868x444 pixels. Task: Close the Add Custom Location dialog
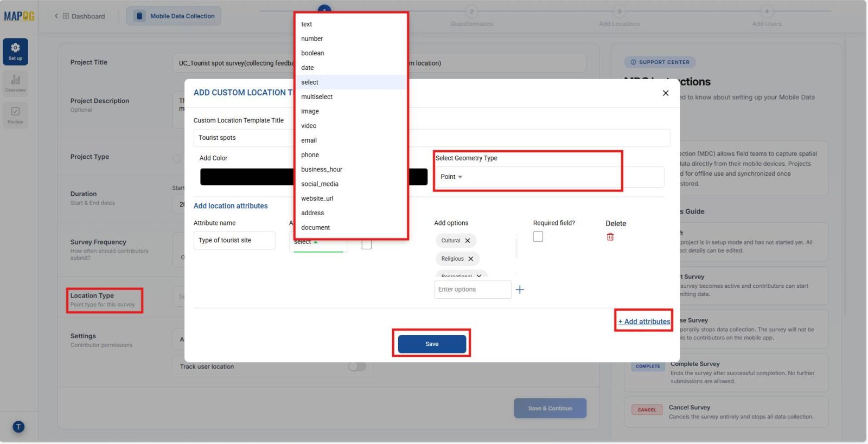click(x=666, y=93)
